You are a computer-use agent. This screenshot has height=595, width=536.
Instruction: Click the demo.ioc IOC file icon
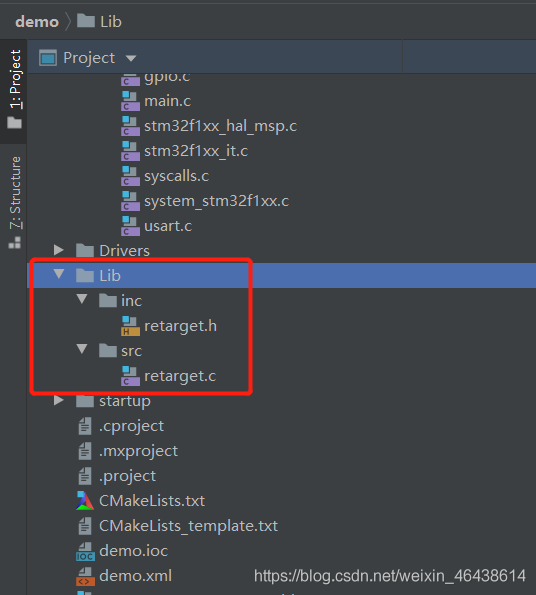click(85, 551)
